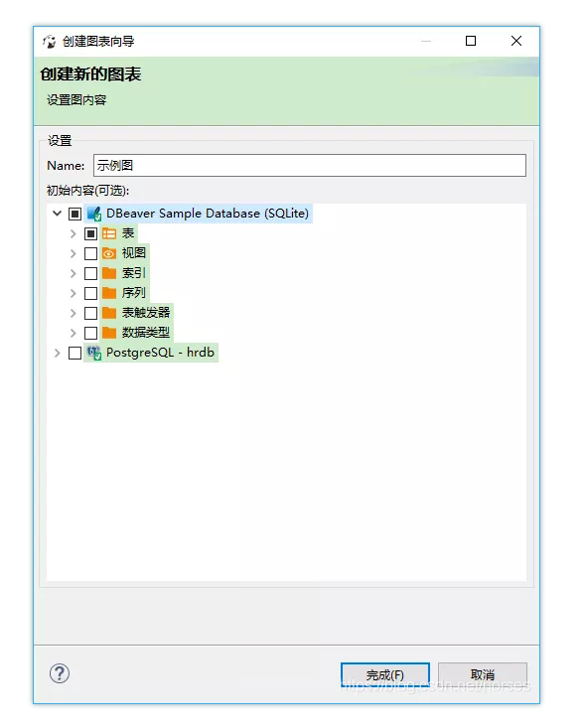
Task: Select the 视图 label in tree
Action: pyautogui.click(x=134, y=253)
